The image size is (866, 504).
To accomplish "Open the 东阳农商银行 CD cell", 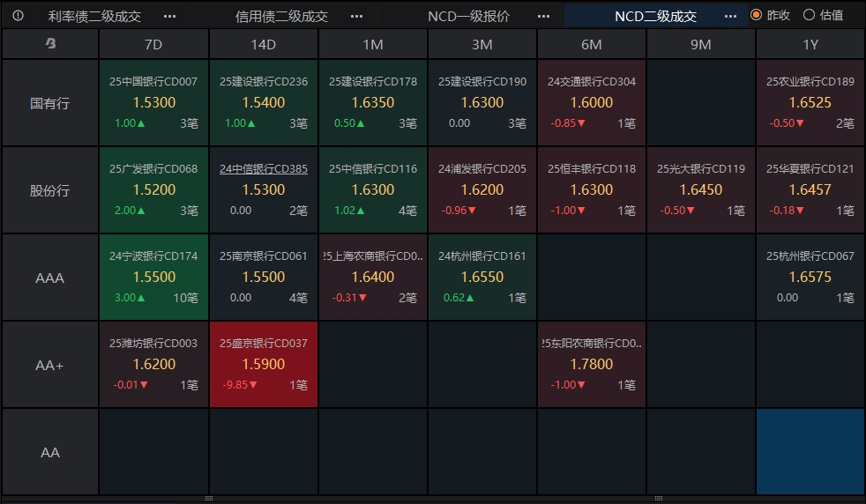I will (592, 365).
